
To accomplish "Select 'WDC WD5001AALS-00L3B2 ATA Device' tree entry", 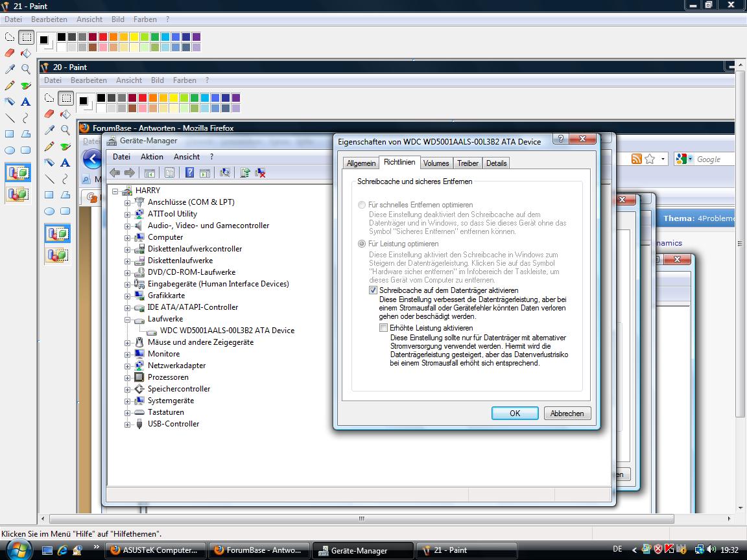I will pyautogui.click(x=227, y=331).
